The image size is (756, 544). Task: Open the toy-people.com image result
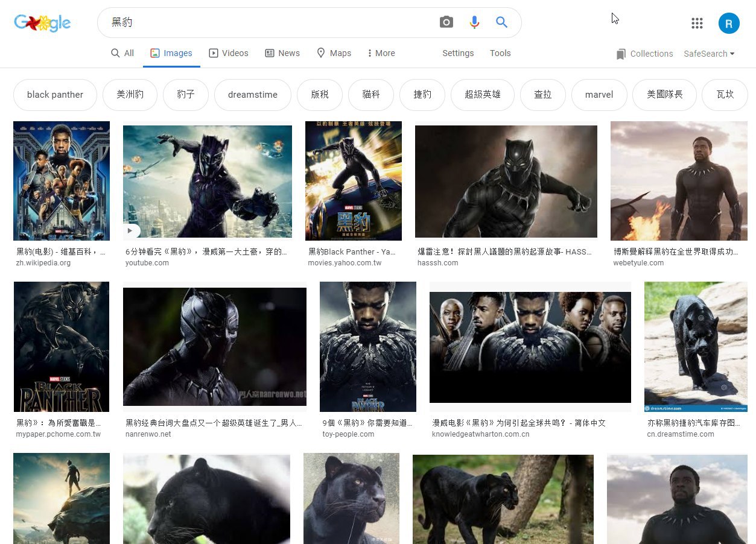(x=368, y=347)
